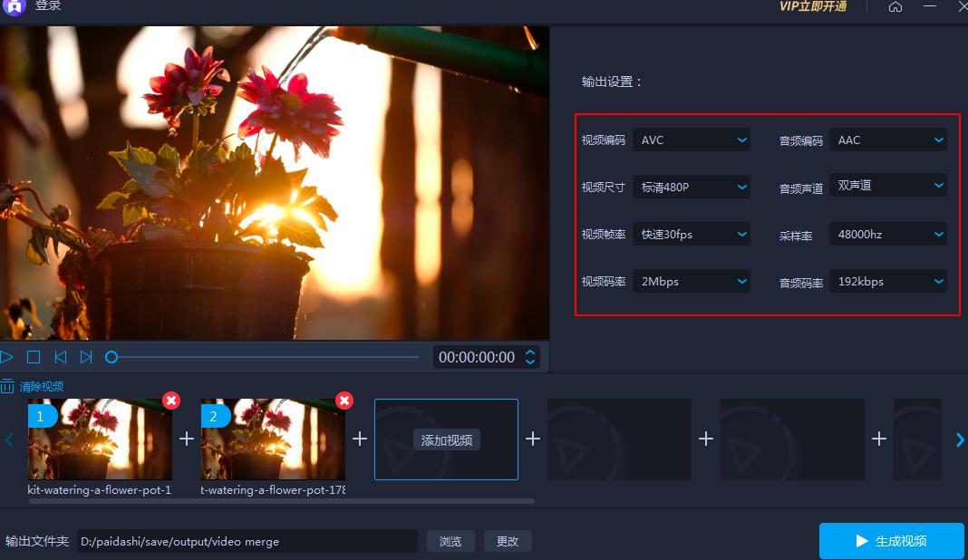Click the plus after the 添加视频 slot
The width and height of the screenshot is (968, 560).
533,439
